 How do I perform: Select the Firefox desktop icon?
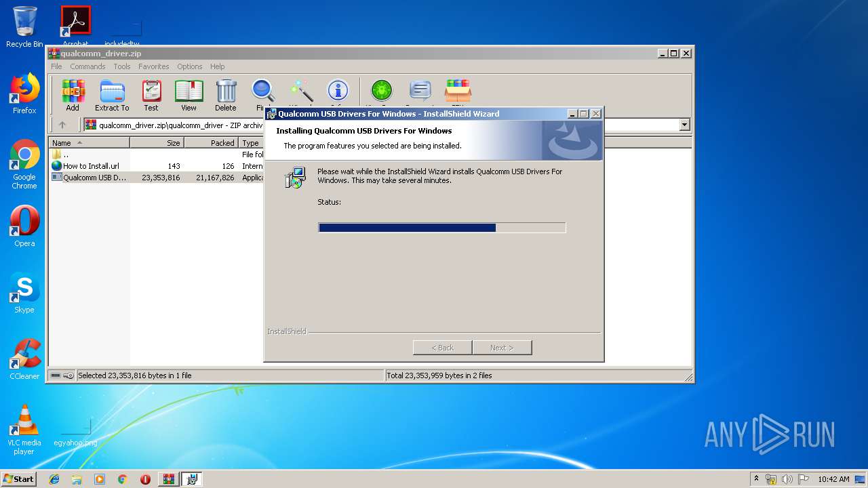click(x=24, y=94)
